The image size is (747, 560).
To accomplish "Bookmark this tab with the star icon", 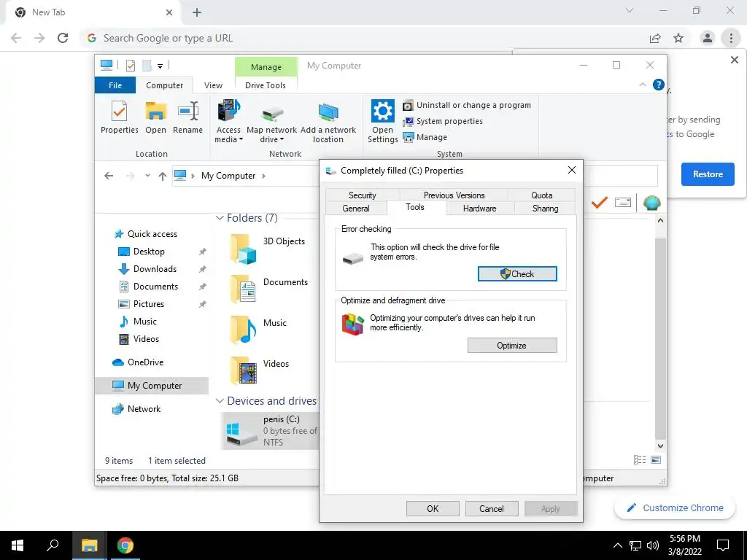I will 678,38.
